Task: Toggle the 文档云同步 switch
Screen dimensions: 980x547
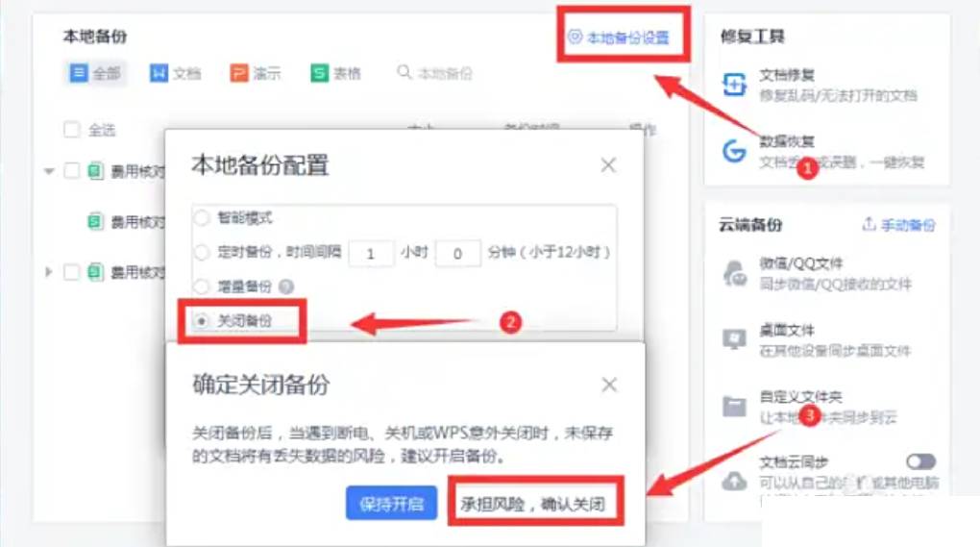Action: coord(920,461)
